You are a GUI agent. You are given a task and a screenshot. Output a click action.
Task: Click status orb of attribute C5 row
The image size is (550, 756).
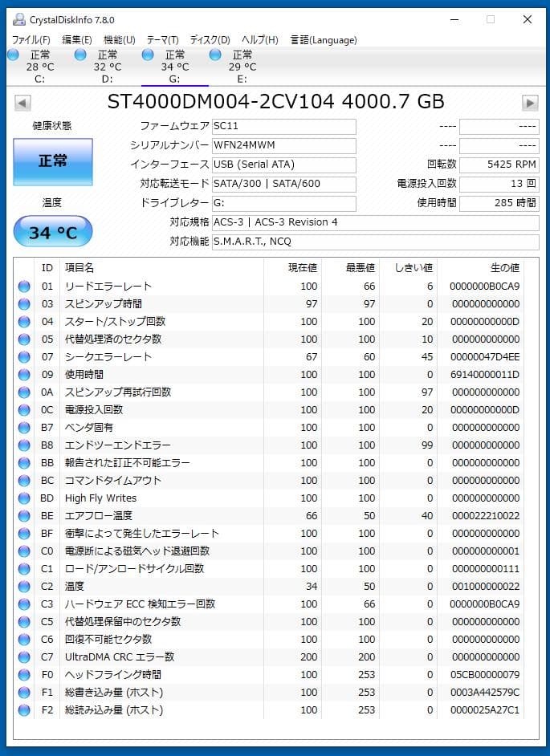point(24,622)
